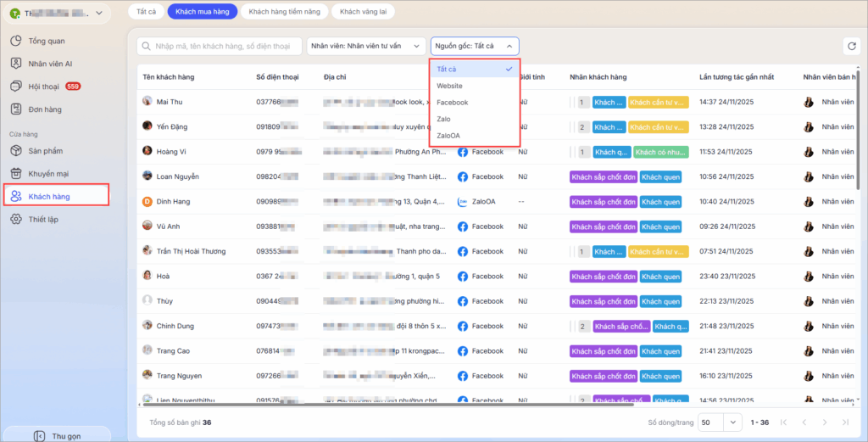Image resolution: width=868 pixels, height=442 pixels.
Task: Choose Zalo option from source list
Action: coord(445,119)
